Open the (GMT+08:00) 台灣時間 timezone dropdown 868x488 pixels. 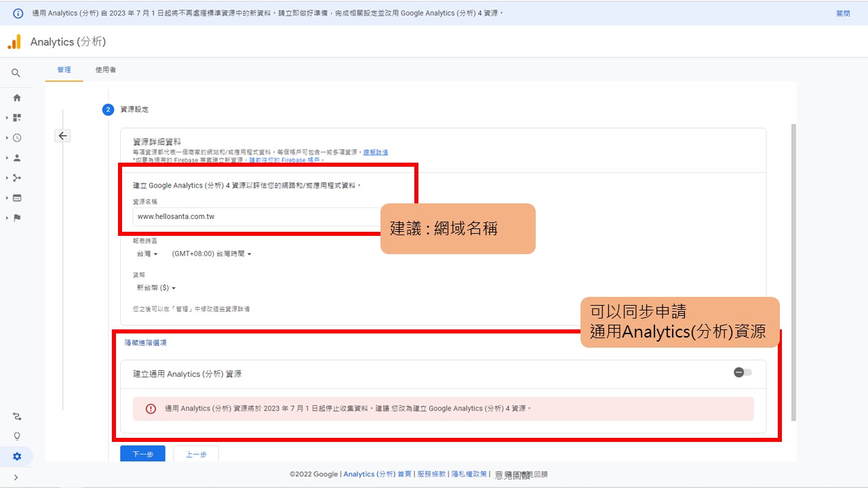212,254
